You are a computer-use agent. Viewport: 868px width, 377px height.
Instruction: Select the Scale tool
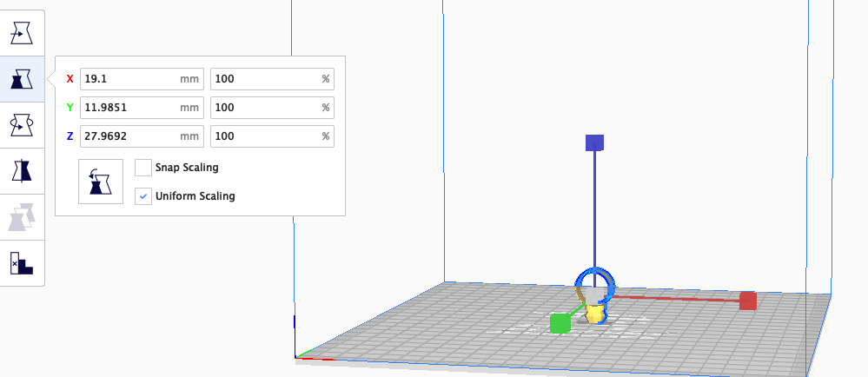[22, 79]
